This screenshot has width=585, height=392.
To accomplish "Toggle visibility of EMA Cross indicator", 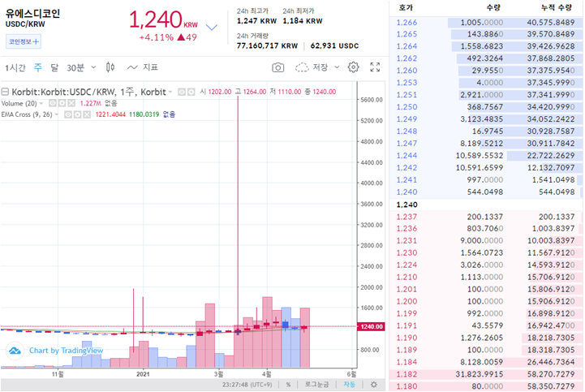I will 68,114.
